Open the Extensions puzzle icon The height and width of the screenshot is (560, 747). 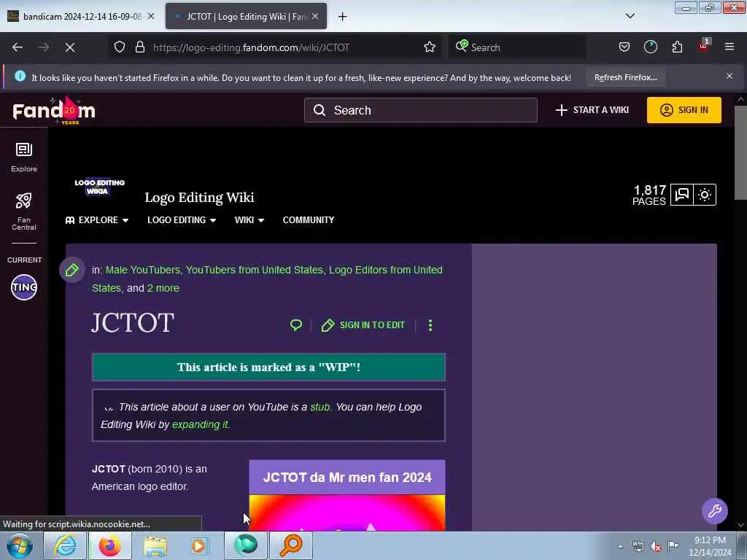click(677, 47)
